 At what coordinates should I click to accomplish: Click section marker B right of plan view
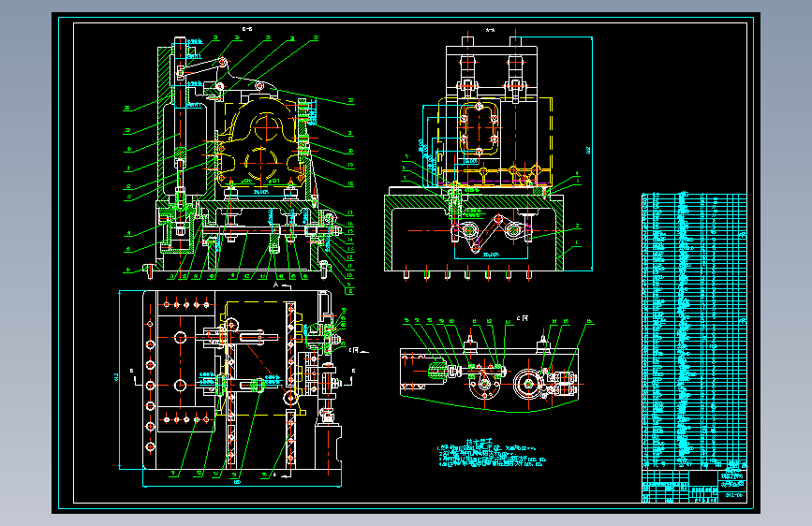point(353,371)
